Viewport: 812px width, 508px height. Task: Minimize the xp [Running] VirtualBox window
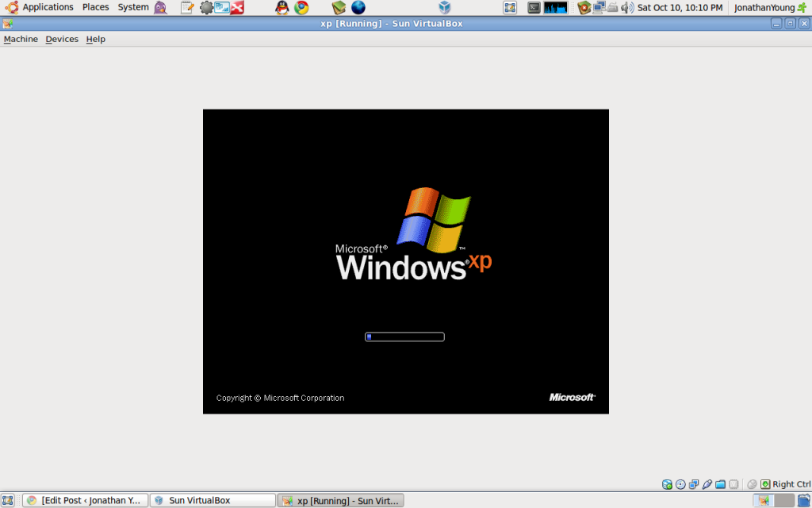776,23
